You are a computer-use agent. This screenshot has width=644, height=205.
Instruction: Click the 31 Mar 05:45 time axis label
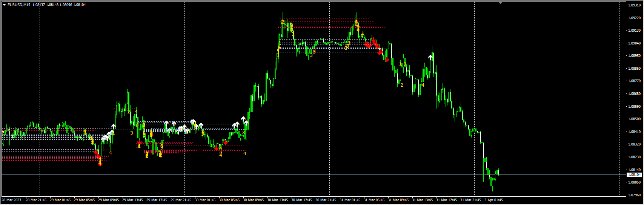pos(374,200)
